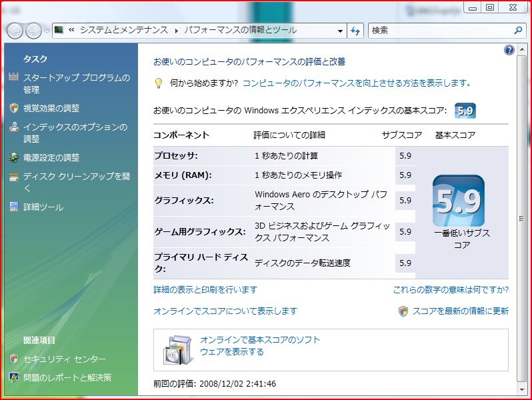
Task: Click the 一番低いサブスコア caption
Action: [x=462, y=239]
